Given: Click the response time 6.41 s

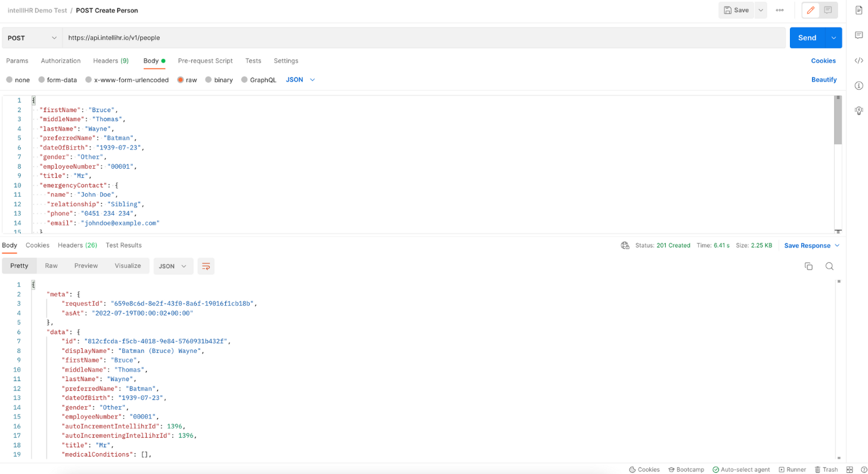Looking at the screenshot, I should 721,246.
